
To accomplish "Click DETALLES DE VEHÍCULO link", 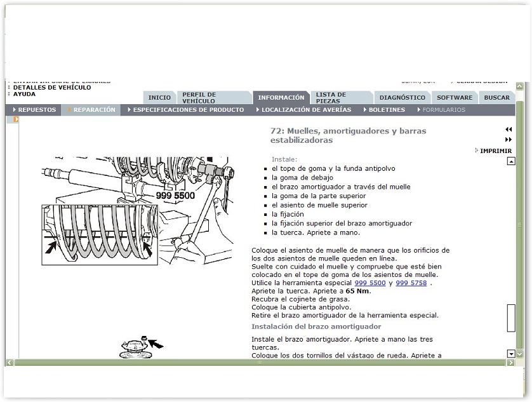I will (x=52, y=87).
